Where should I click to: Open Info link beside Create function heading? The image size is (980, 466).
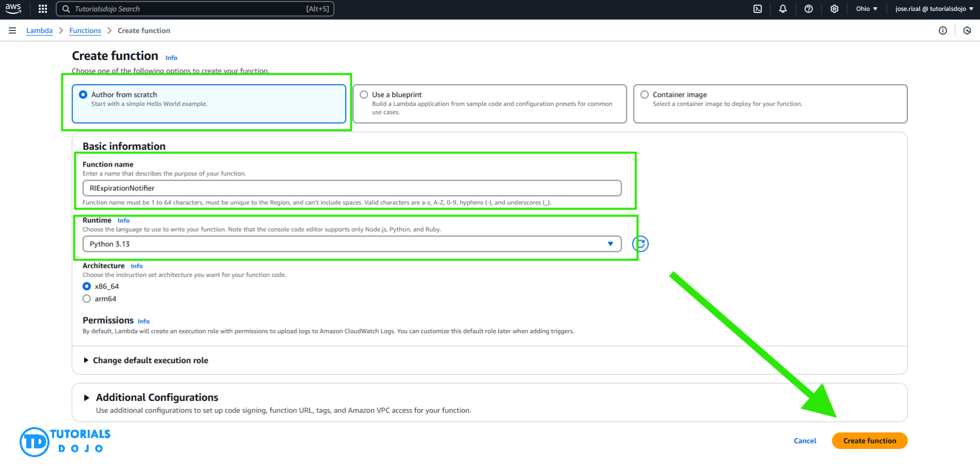(x=171, y=58)
